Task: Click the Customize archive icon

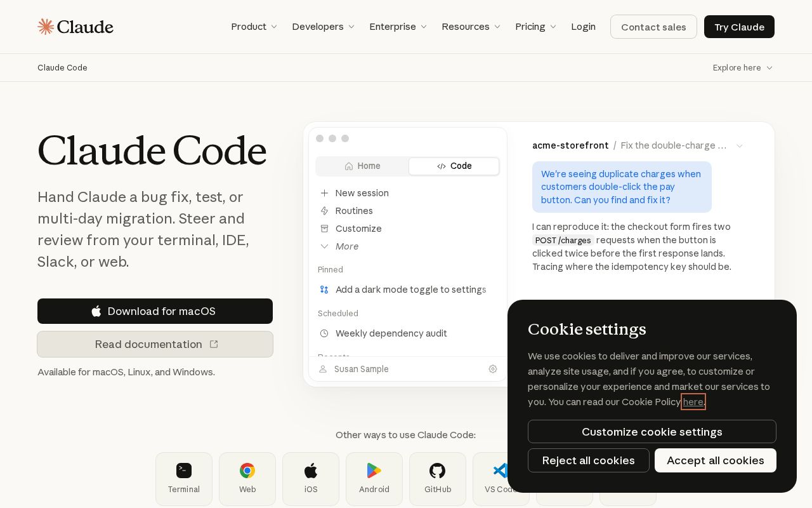Action: (x=324, y=229)
